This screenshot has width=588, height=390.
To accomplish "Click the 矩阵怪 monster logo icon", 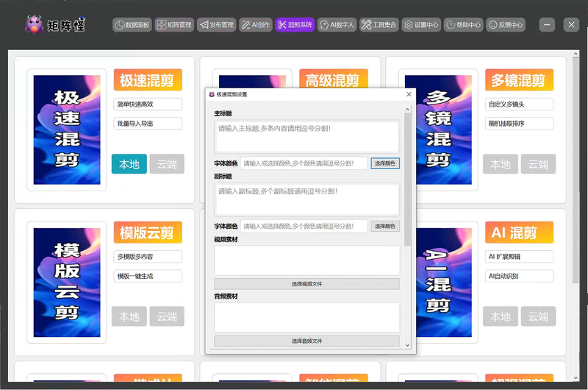I will [34, 25].
